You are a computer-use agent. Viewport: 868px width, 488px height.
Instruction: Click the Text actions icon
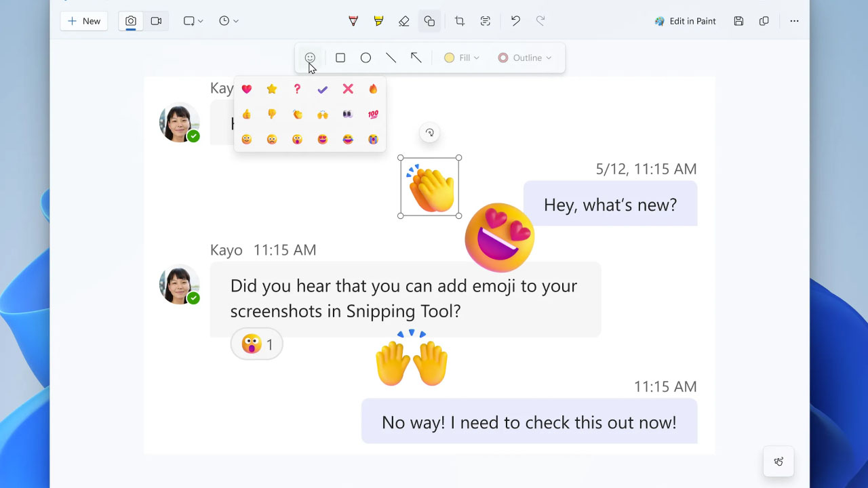(486, 21)
